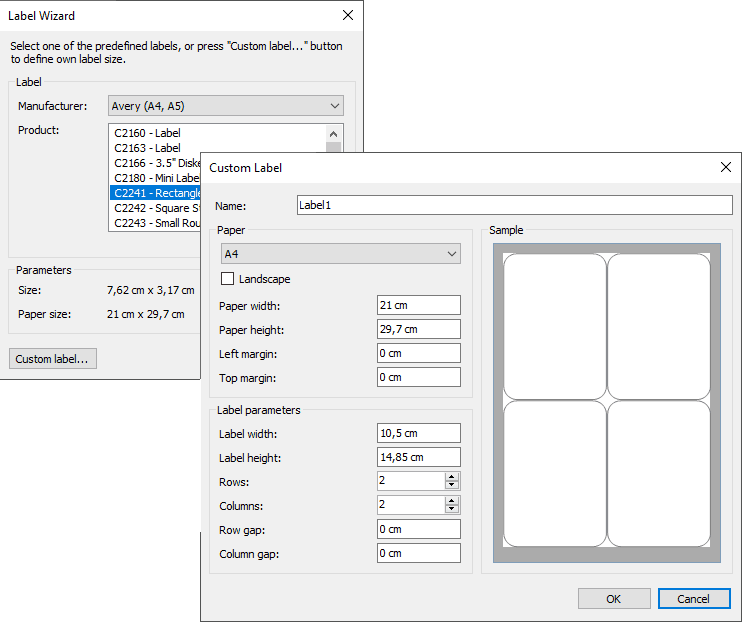Click the Paper width field
Image resolution: width=742 pixels, height=622 pixels.
coord(419,305)
